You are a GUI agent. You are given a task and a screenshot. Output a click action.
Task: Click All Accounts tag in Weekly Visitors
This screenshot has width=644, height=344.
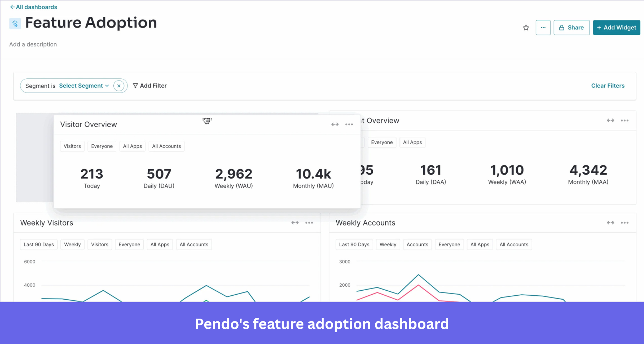click(194, 244)
